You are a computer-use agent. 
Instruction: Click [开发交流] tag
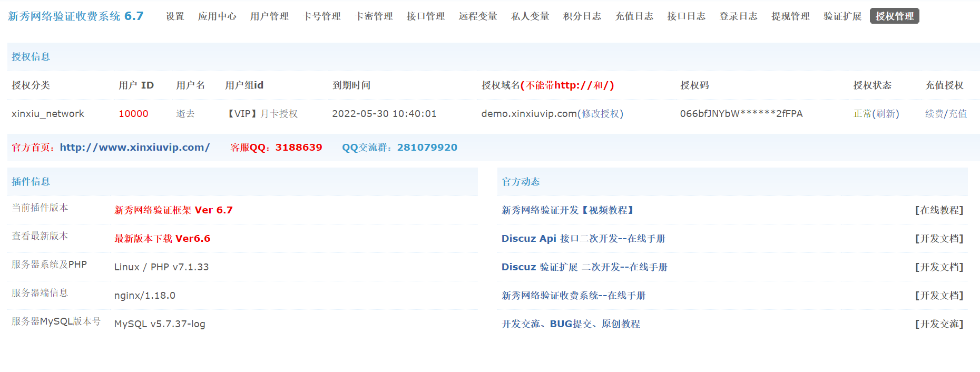click(x=939, y=324)
